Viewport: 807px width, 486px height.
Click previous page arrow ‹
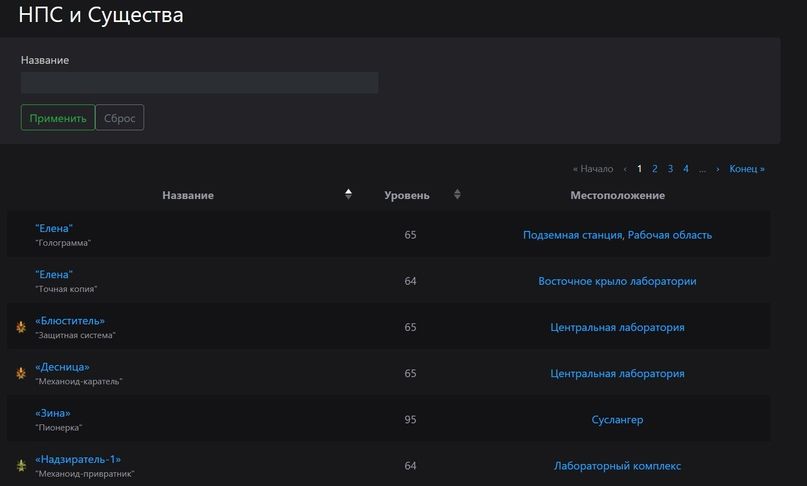(x=625, y=169)
